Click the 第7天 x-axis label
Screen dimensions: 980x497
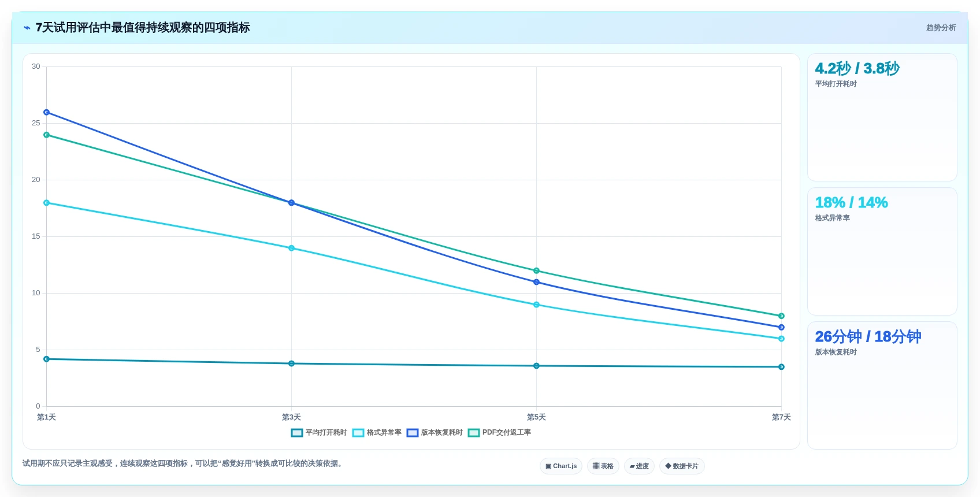click(781, 417)
